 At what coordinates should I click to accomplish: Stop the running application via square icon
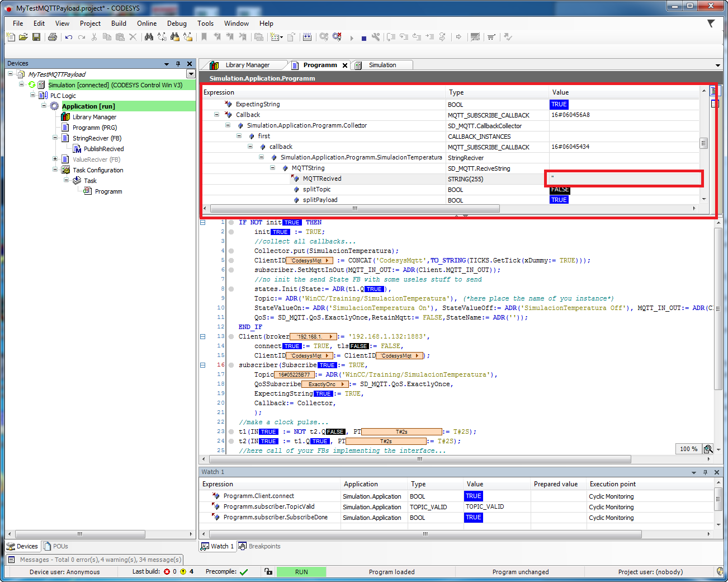(363, 37)
